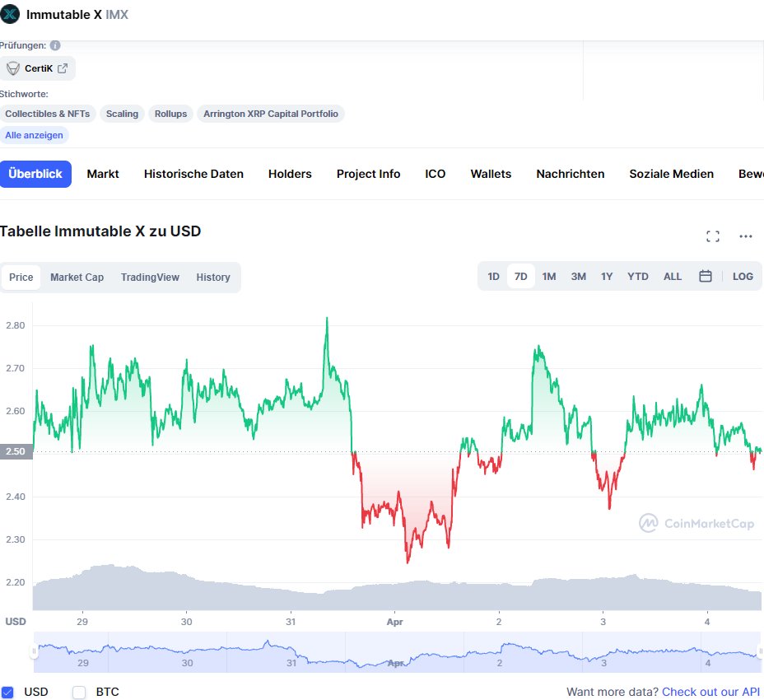Click the 2.50 price marker label
The width and height of the screenshot is (764, 700).
click(x=16, y=451)
